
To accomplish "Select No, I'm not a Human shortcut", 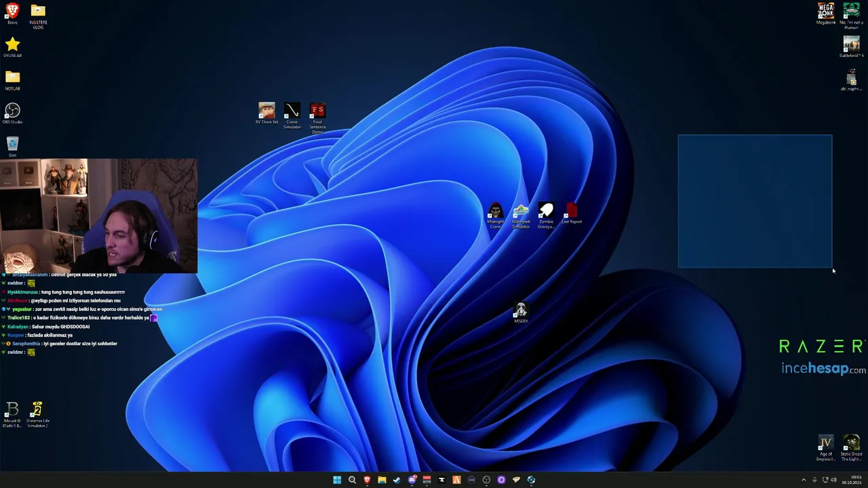I will click(x=851, y=16).
